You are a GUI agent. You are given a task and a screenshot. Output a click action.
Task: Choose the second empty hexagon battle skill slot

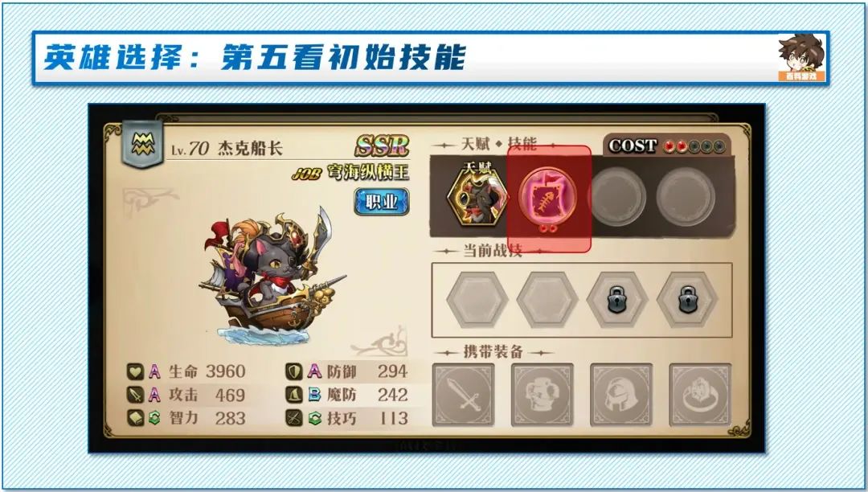click(547, 301)
